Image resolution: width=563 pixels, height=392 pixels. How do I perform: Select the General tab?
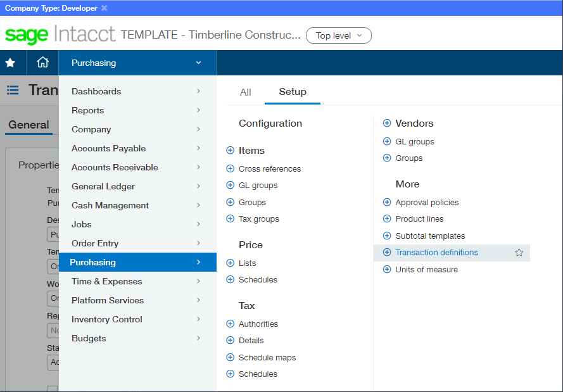pos(28,125)
